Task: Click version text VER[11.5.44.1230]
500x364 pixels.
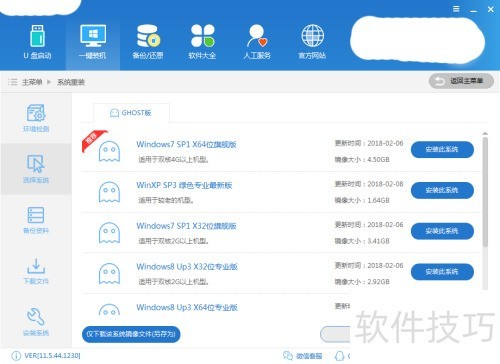Action: coord(52,356)
